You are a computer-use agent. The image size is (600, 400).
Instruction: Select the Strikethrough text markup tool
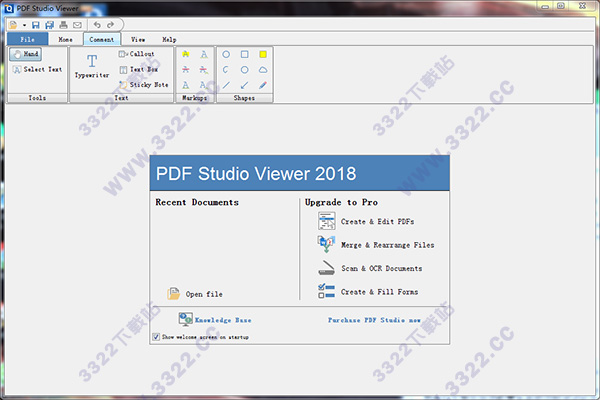(186, 70)
